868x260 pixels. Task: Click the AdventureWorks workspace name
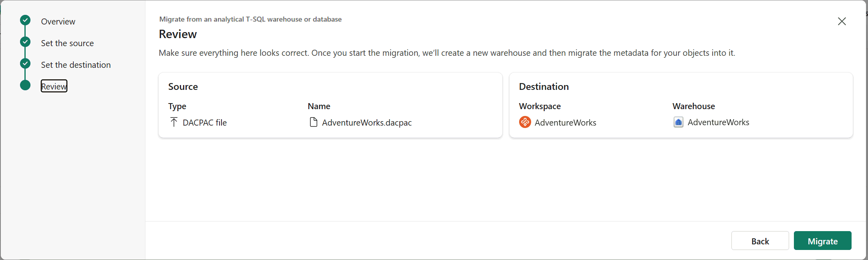coord(565,123)
